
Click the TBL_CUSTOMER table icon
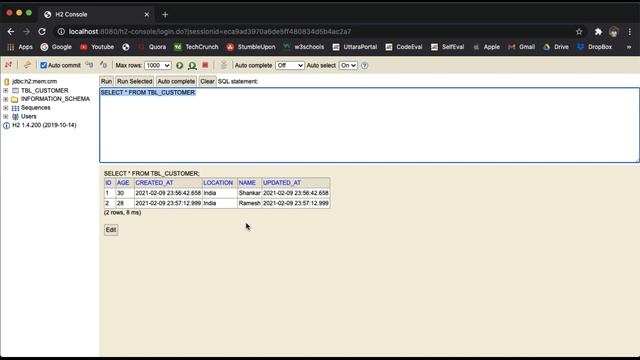15,90
